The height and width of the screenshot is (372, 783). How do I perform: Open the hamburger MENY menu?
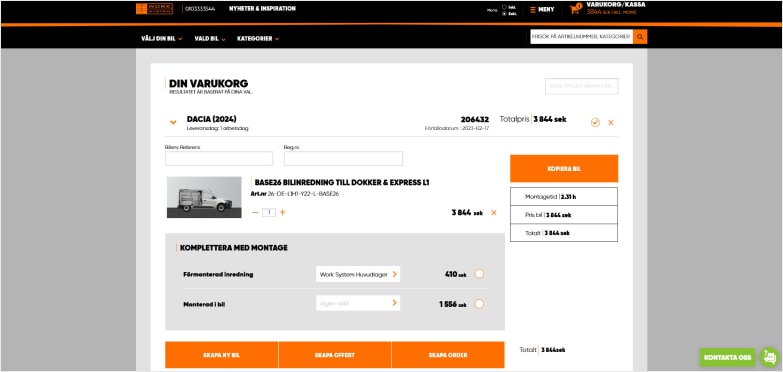click(542, 9)
